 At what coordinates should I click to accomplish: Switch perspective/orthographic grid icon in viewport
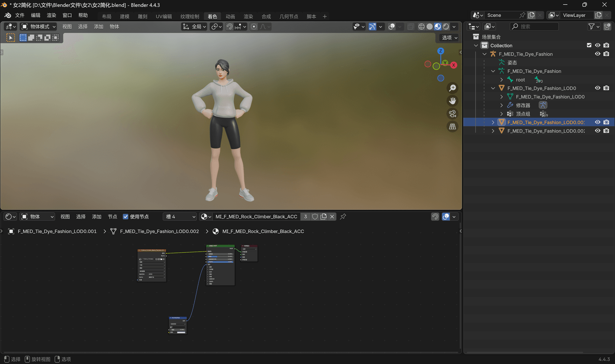click(x=452, y=127)
